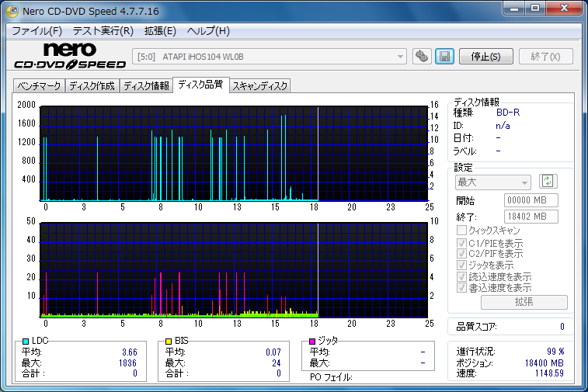Close the Nero CD-DVD Speed window
Viewport: 588px width, 392px height.
pyautogui.click(x=564, y=9)
